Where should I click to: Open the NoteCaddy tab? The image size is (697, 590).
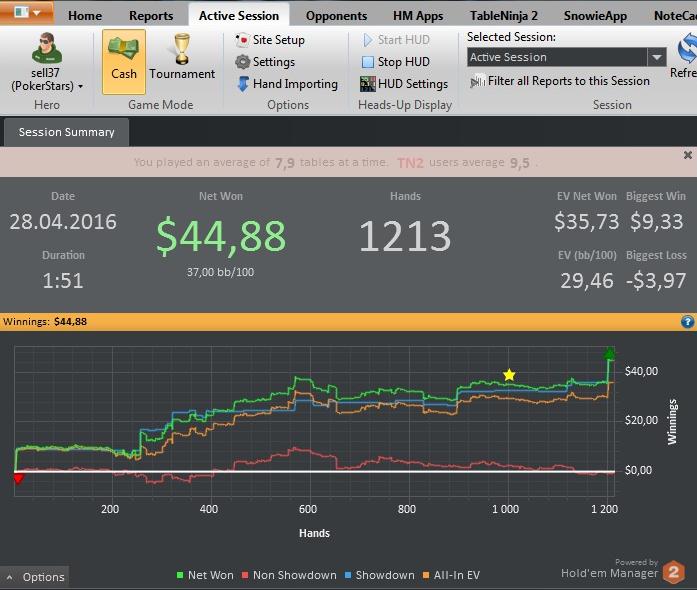coord(675,16)
